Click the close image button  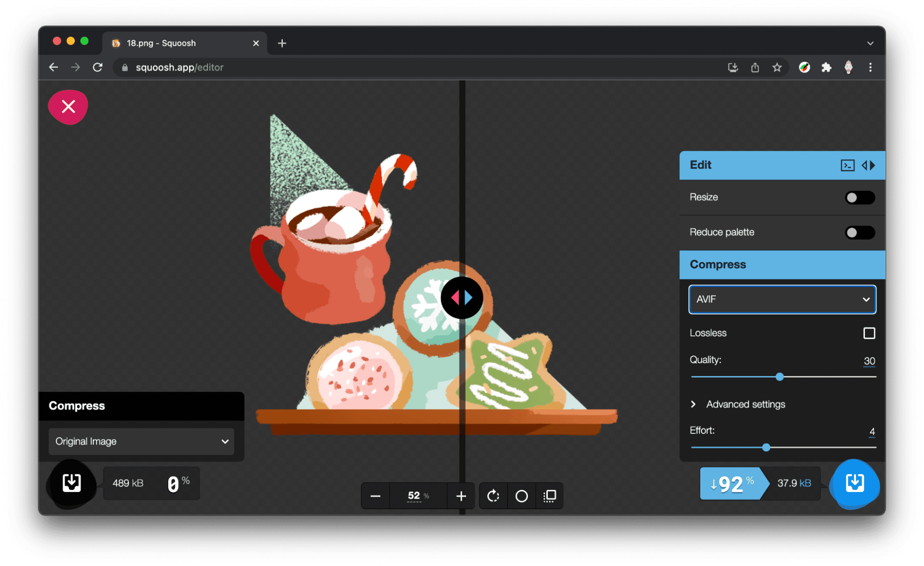68,107
